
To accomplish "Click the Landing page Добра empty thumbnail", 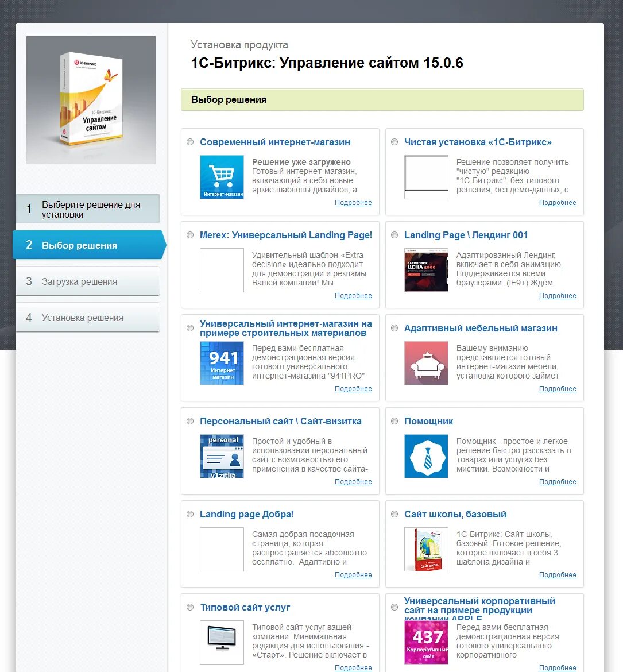I will (222, 549).
